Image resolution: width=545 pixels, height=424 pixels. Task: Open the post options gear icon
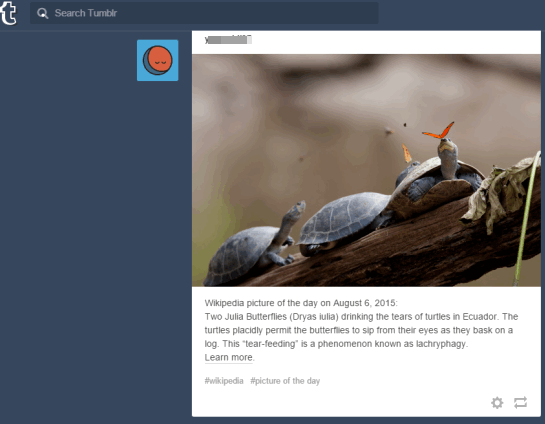click(x=497, y=402)
